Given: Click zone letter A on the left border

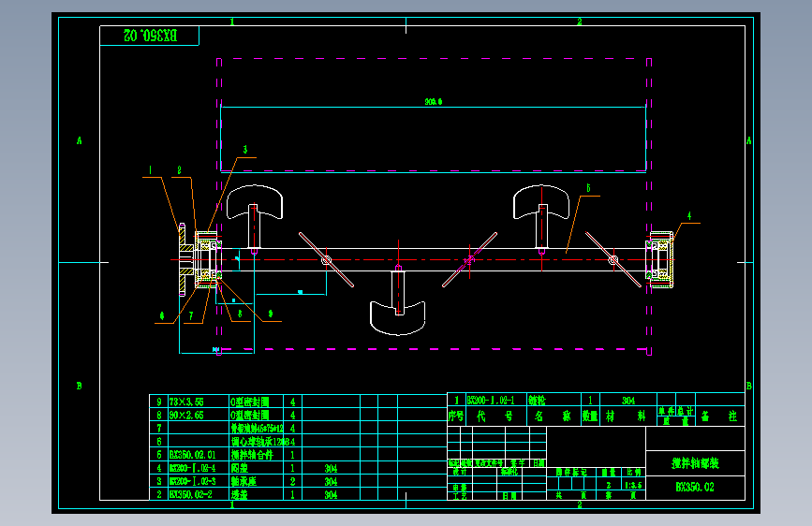Looking at the screenshot, I should click(x=80, y=140).
